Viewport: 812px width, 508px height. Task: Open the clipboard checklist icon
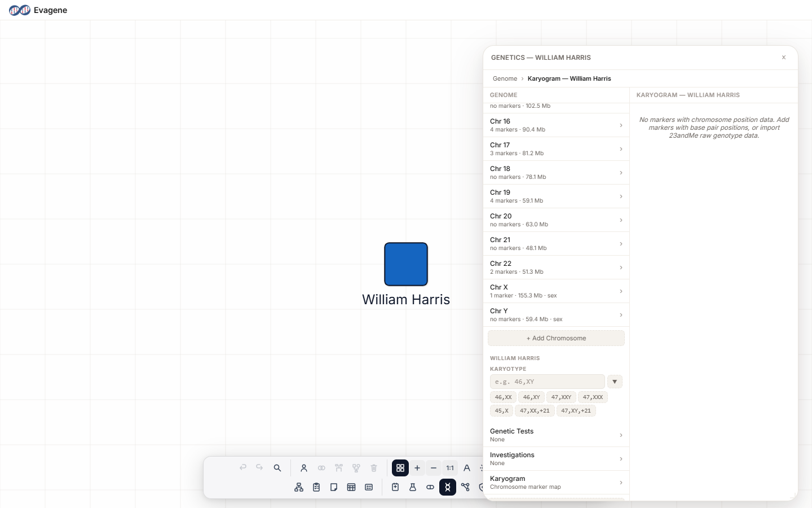[316, 487]
